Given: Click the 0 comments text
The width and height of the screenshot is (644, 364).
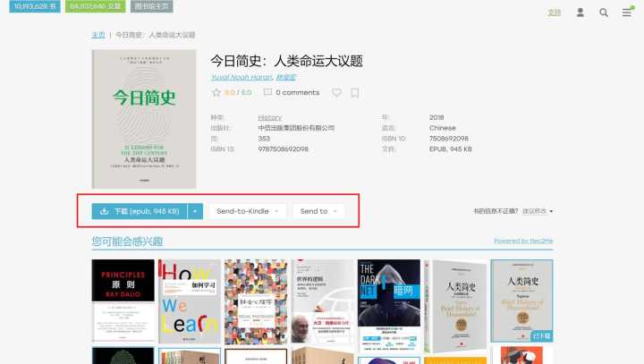Looking at the screenshot, I should tap(297, 92).
